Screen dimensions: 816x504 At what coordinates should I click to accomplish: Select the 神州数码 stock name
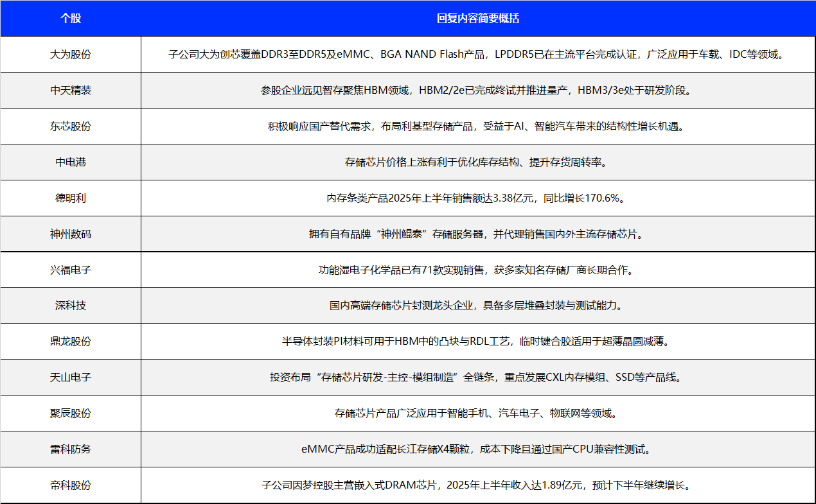[71, 234]
